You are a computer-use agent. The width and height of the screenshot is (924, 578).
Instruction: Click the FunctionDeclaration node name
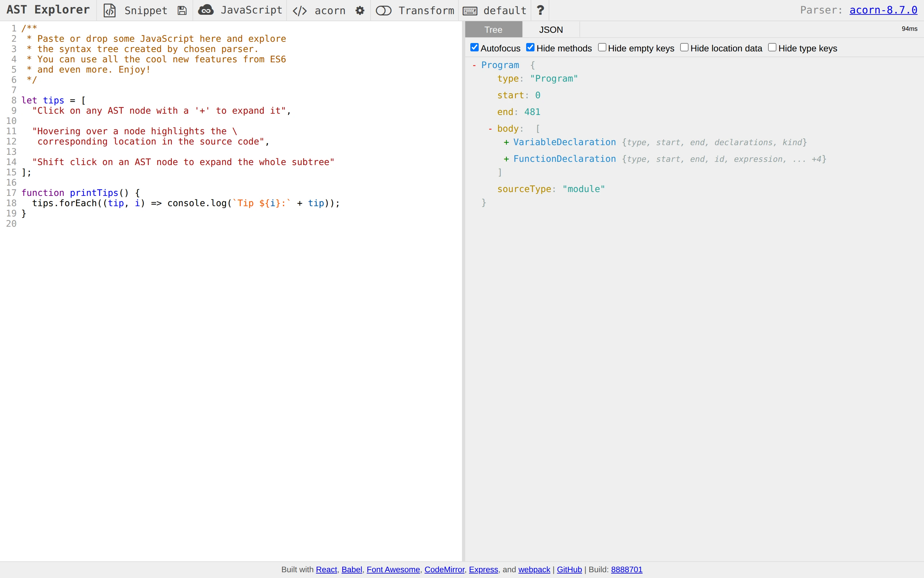tap(564, 159)
